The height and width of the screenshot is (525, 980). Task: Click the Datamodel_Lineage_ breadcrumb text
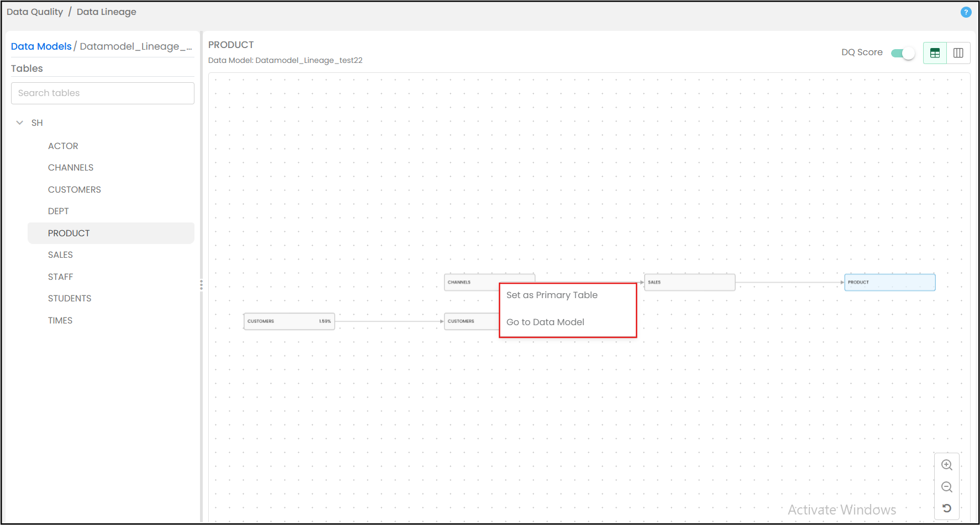tap(136, 46)
